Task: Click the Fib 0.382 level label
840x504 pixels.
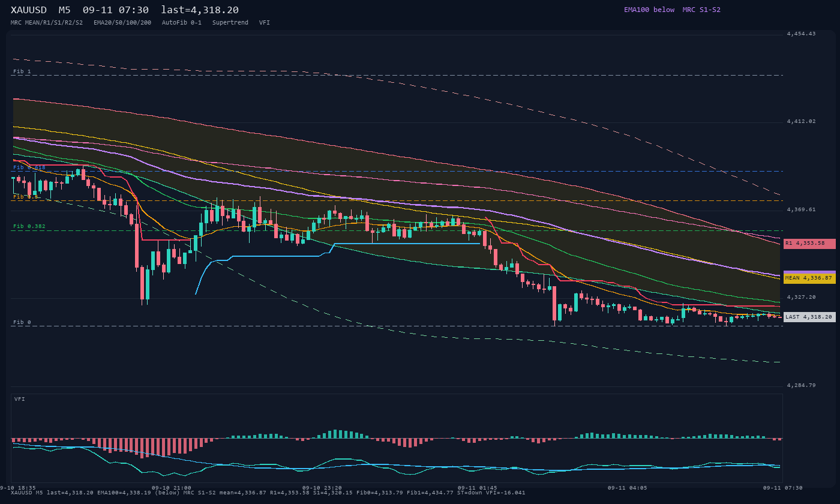Action: 29,226
